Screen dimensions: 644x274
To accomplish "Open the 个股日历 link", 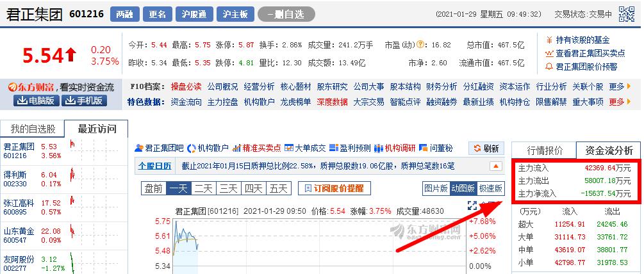I will point(154,166).
